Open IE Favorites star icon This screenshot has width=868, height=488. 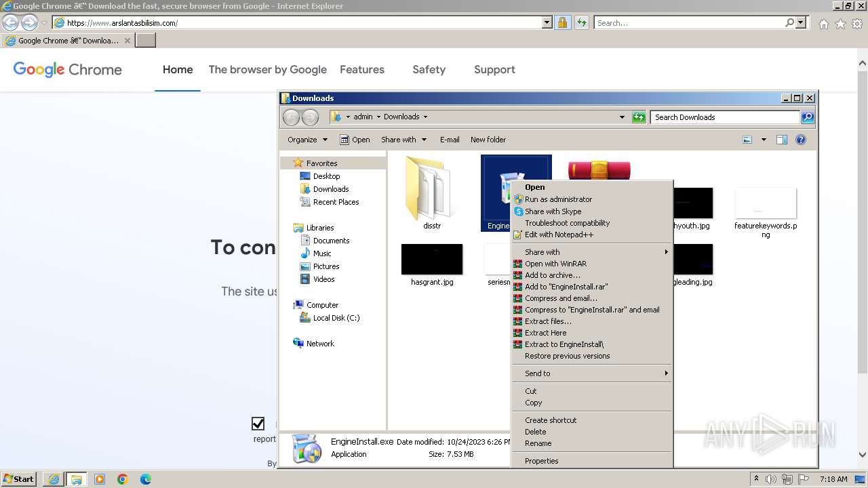click(840, 24)
